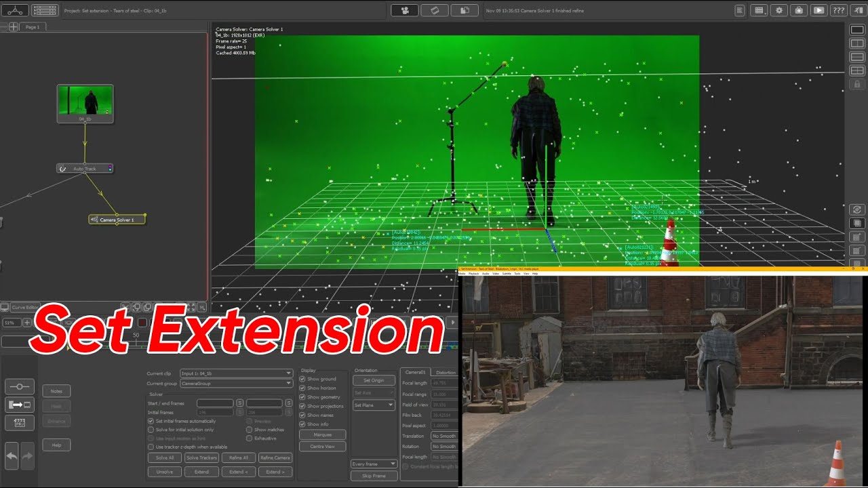Click the first-aid kit icon
The width and height of the screenshot is (868, 488).
coord(799,10)
